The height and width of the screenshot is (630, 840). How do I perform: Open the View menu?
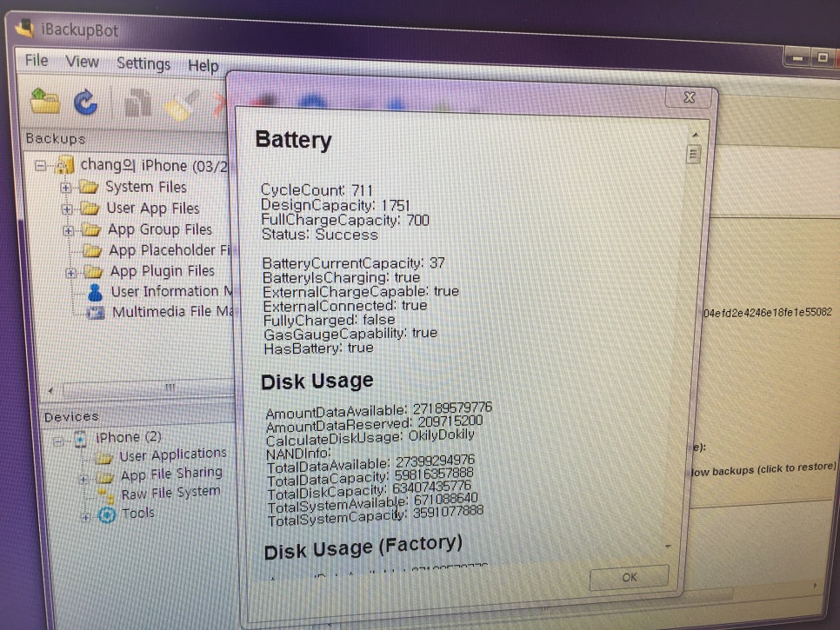click(82, 62)
